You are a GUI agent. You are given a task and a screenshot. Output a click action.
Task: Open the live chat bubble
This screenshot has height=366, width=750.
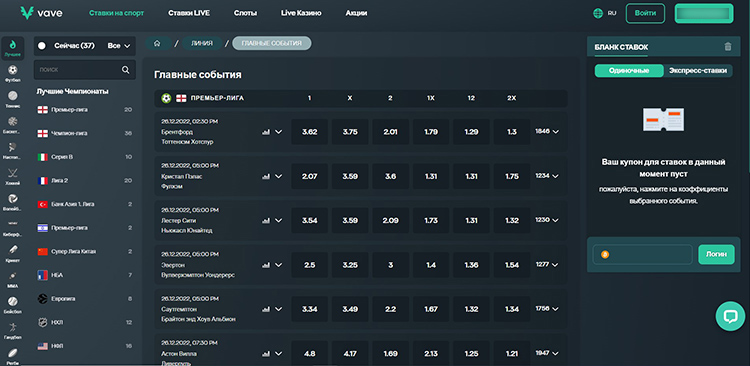730,316
